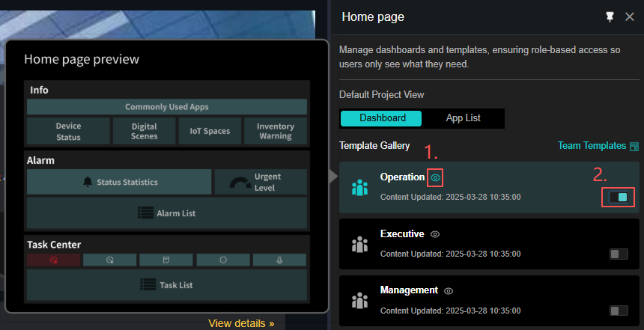Click the Operation template people icon
Screen dimensions: 644x330
click(360, 187)
